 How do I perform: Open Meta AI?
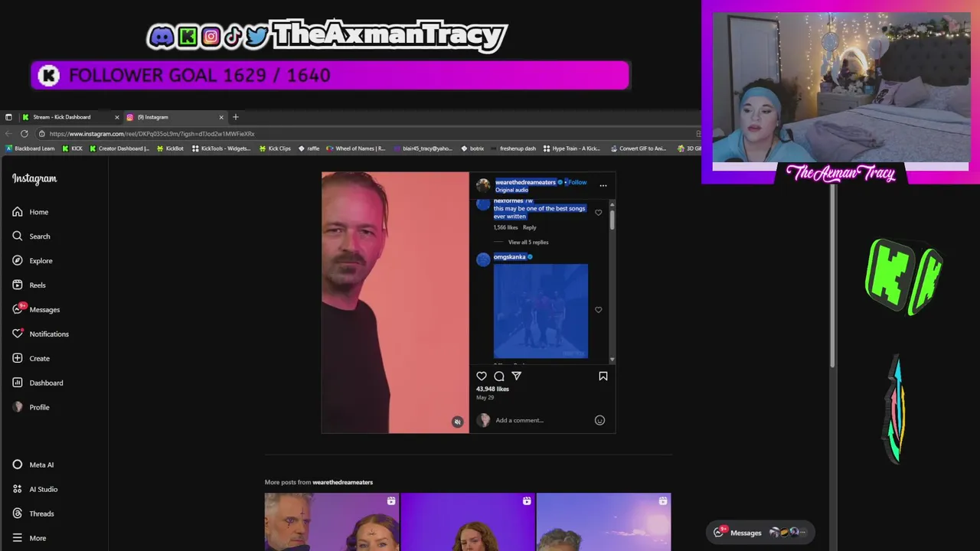pyautogui.click(x=33, y=465)
